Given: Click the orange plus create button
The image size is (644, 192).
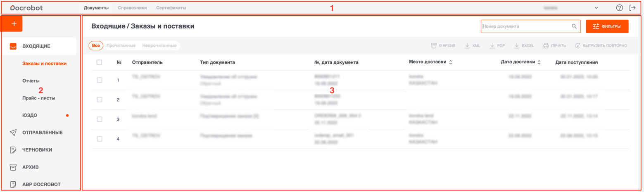Looking at the screenshot, I should pos(14,24).
